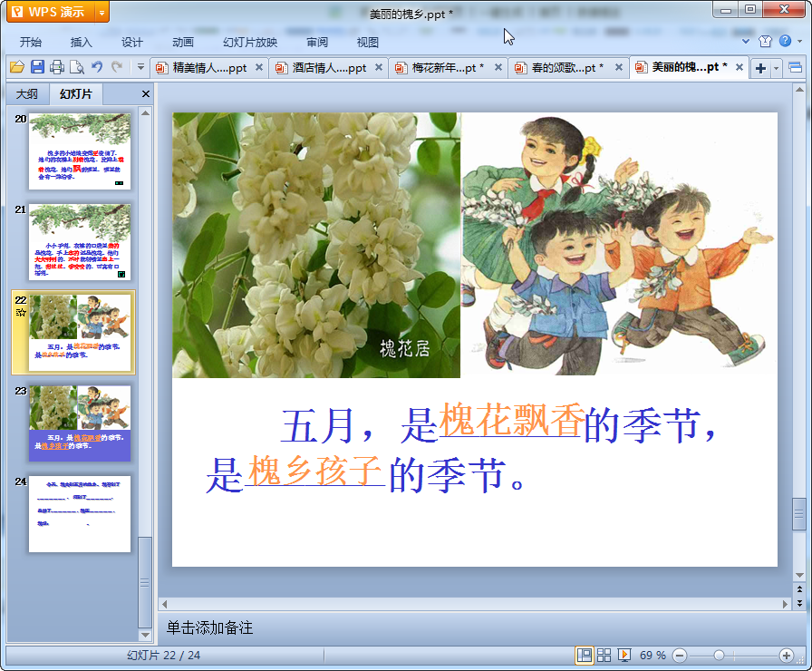Expand the dropdown arrow beside WPS 演示
Screen dimensions: 812x671
tap(102, 13)
